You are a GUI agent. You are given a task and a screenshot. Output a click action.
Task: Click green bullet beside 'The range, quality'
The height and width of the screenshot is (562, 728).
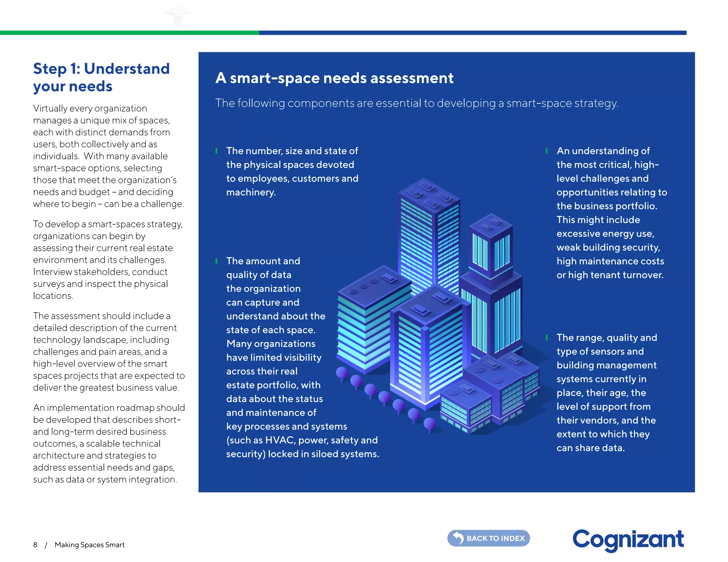pyautogui.click(x=547, y=337)
